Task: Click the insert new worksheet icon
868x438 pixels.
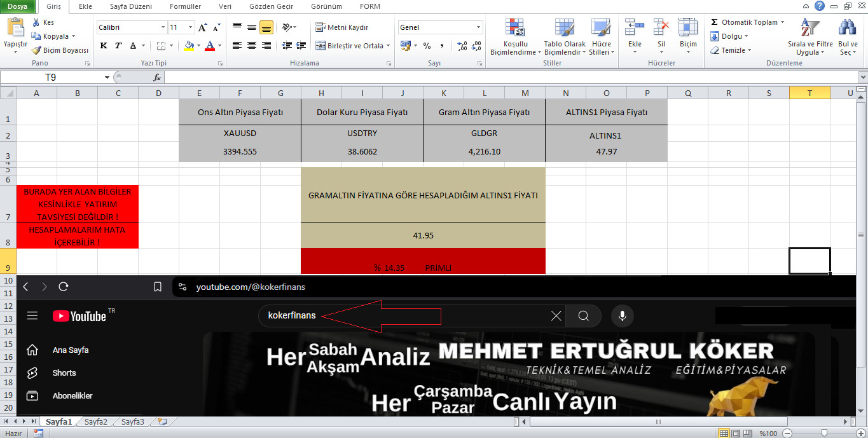Action: pos(162,421)
